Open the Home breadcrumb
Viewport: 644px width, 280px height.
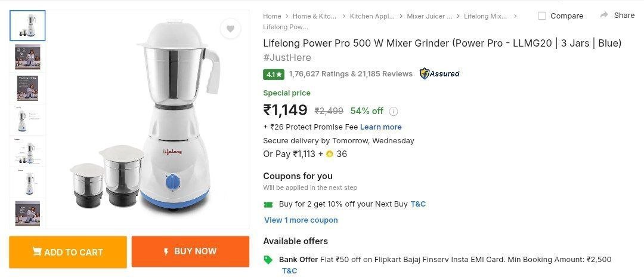[x=272, y=16]
